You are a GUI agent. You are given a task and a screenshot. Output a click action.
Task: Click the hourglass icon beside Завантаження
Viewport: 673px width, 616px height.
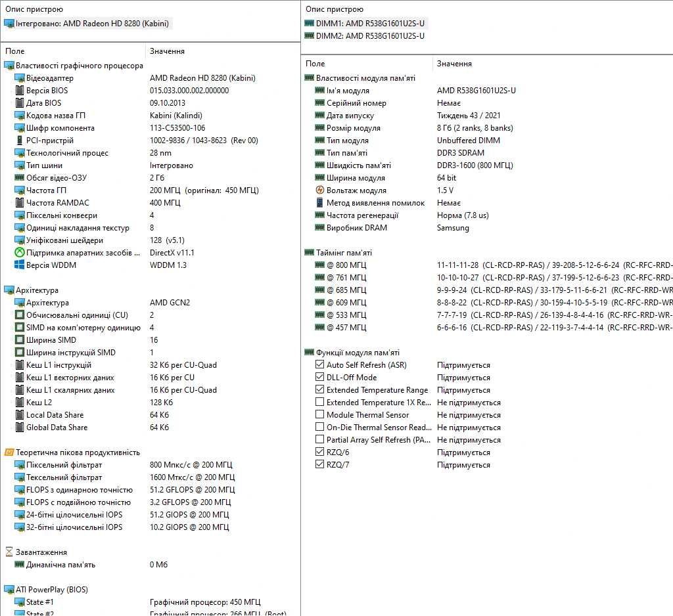pyautogui.click(x=9, y=552)
